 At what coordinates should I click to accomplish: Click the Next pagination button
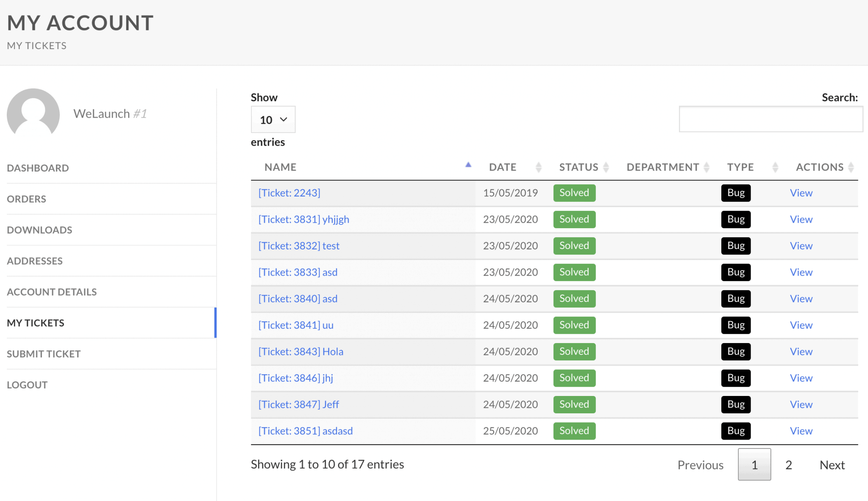click(832, 465)
